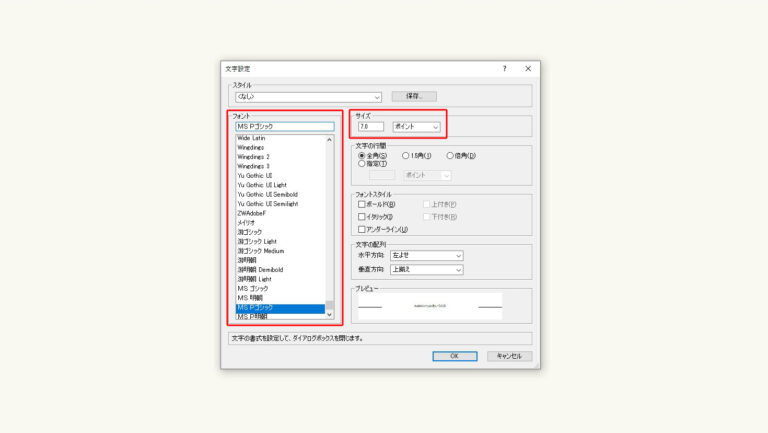Viewport: 768px width, 433px height.
Task: Click the font size input field
Action: tap(372, 127)
